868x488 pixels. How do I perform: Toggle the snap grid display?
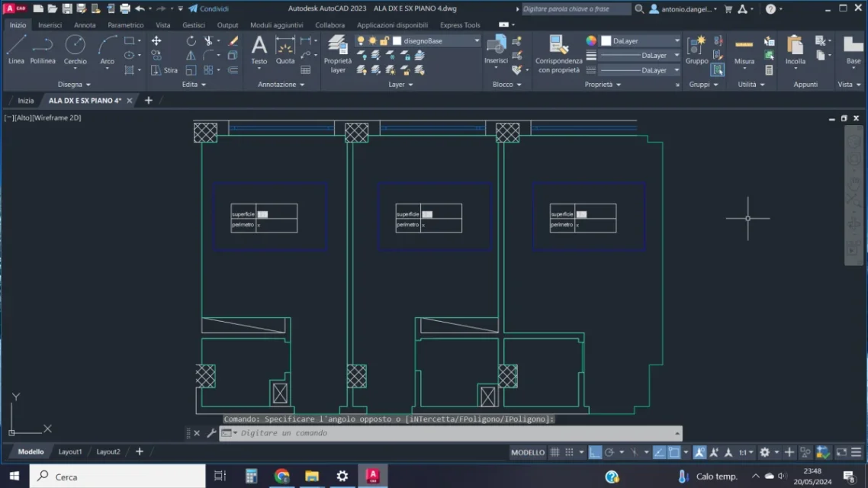click(x=554, y=451)
